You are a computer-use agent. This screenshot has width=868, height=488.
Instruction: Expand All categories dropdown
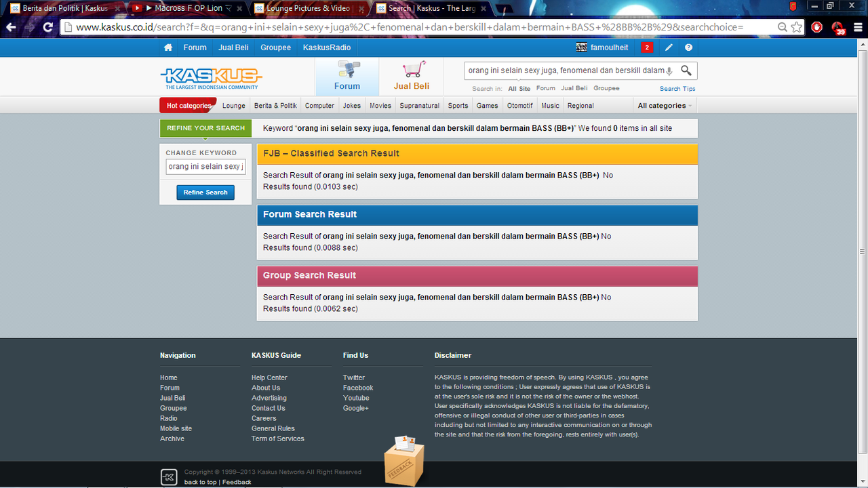[665, 106]
